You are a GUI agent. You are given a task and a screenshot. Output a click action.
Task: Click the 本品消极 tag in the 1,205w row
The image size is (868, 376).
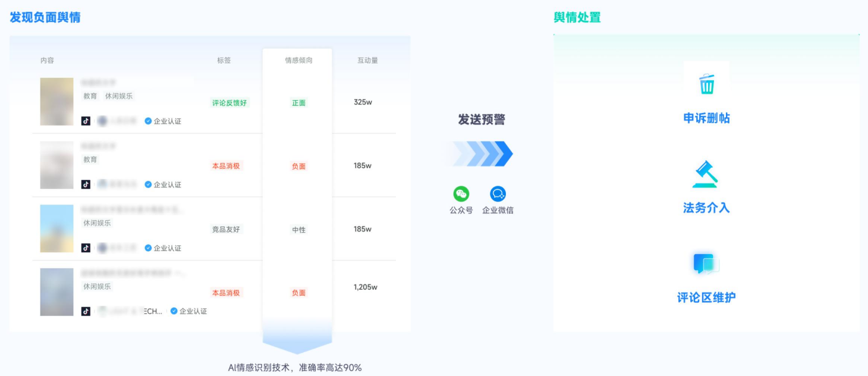(x=226, y=293)
